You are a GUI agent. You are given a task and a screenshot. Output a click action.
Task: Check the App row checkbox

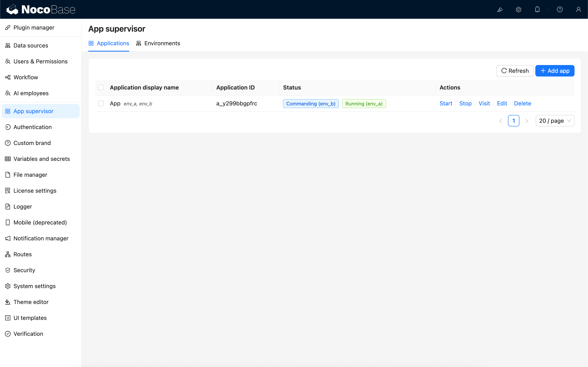click(x=101, y=103)
